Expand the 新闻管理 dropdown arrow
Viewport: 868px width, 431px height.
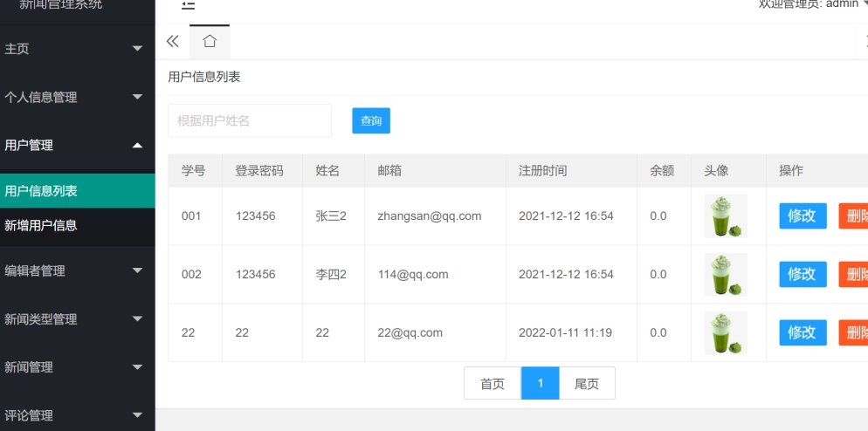pos(137,366)
